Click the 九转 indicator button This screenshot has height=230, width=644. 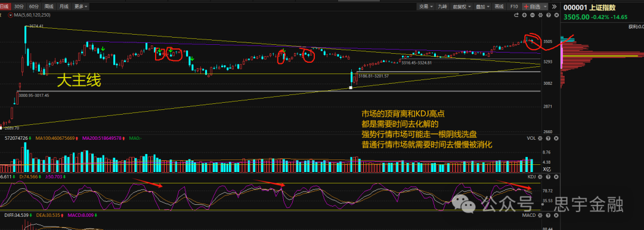point(442,7)
